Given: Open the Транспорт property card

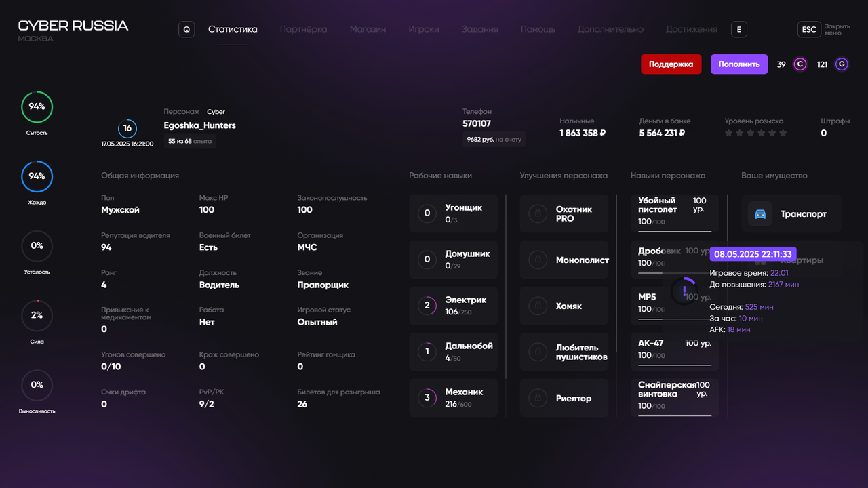Looking at the screenshot, I should click(x=791, y=213).
